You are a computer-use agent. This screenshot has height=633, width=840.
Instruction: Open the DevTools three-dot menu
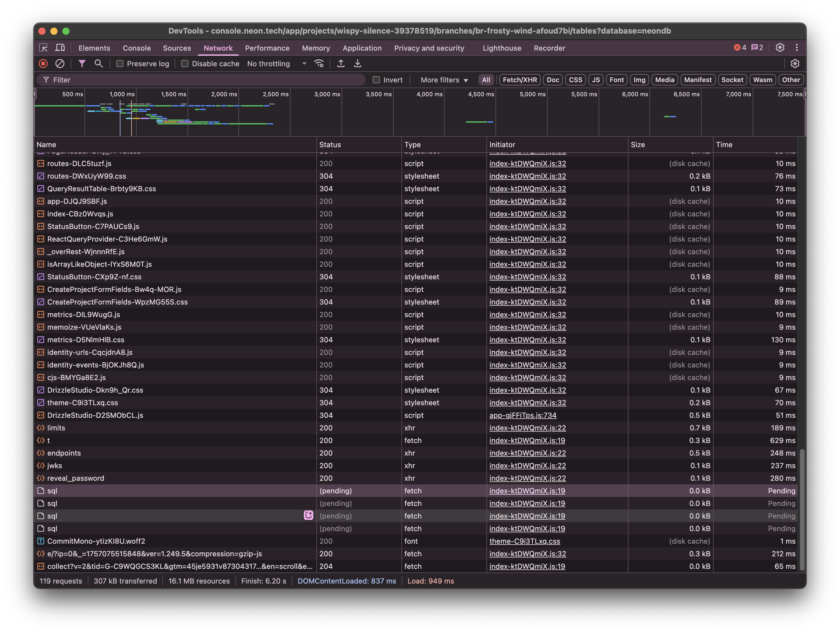(797, 48)
